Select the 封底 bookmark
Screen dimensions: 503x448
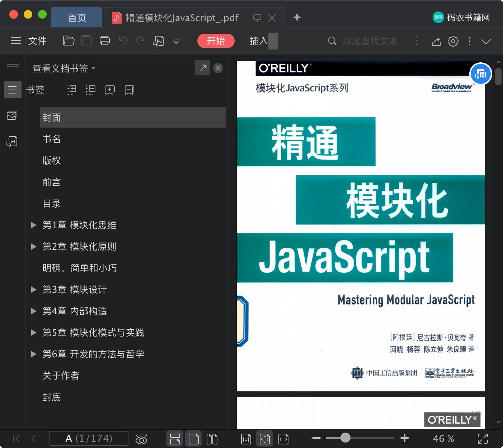click(x=52, y=397)
